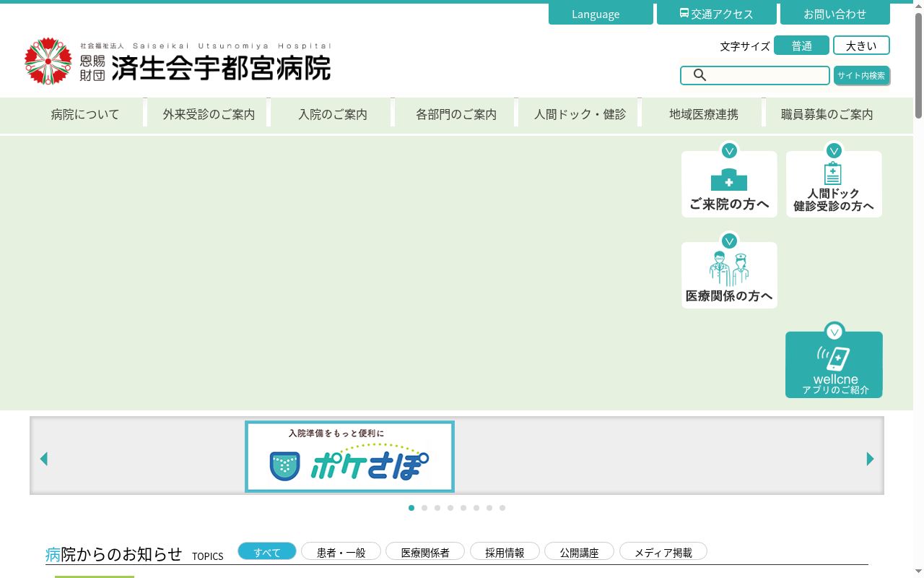Viewport: 924px width, 578px height.
Task: Open the 入院のご案内 menu
Action: 333,114
